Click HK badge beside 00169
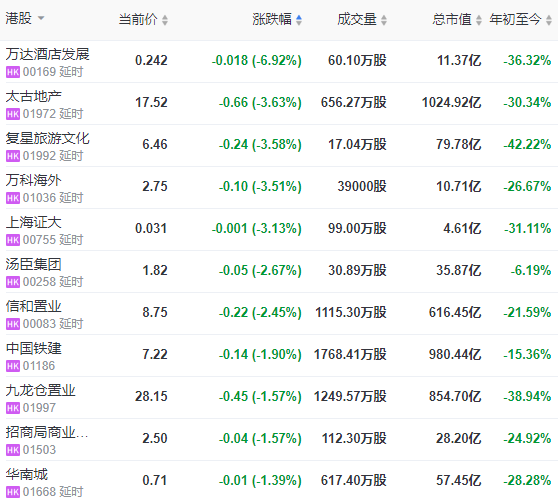 [13, 72]
